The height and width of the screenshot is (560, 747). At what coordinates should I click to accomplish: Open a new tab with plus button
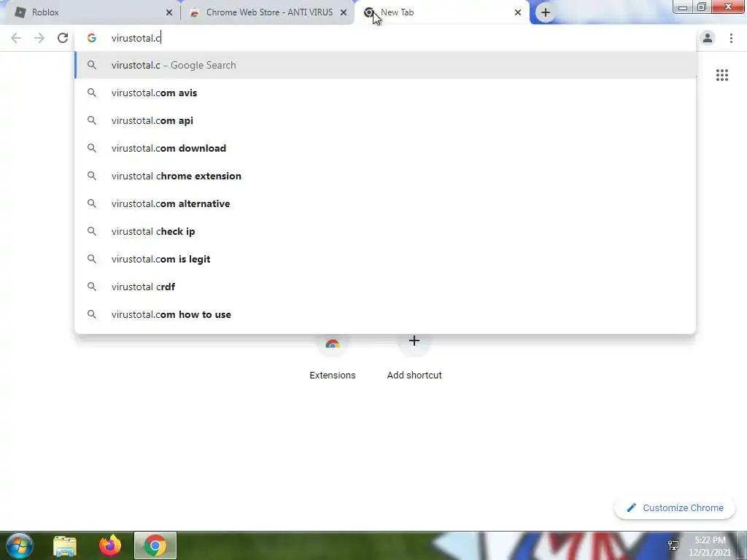click(x=546, y=13)
